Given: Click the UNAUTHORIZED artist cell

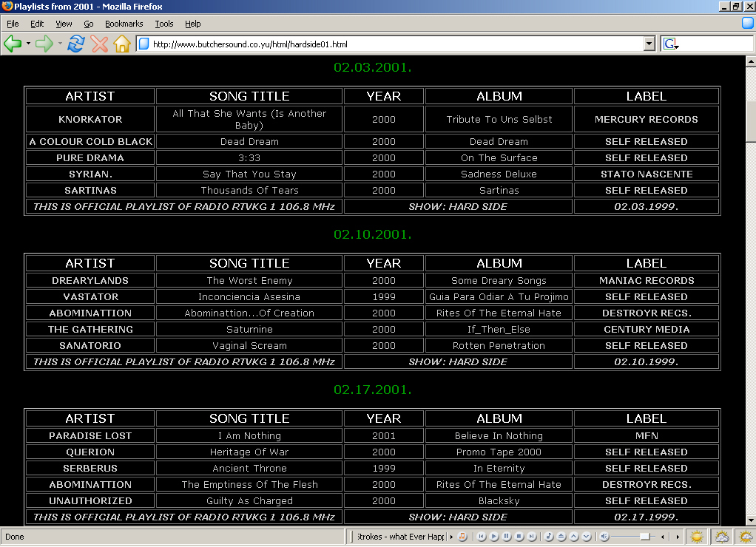Looking at the screenshot, I should [90, 500].
